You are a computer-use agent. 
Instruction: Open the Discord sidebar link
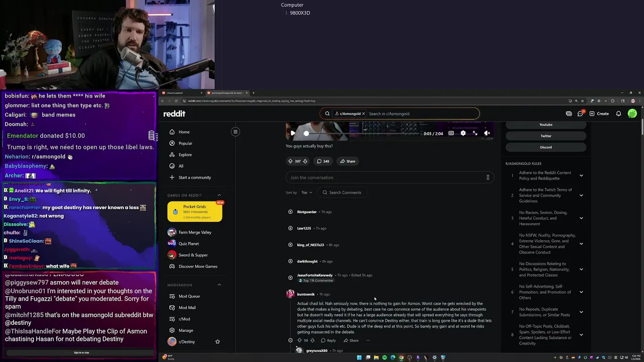click(546, 147)
